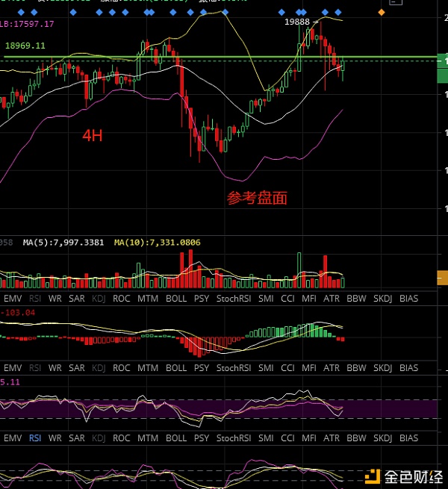The height and width of the screenshot is (489, 448).
Task: Switch to CCI in the bottom RSI-highlighted row
Action: point(287,438)
